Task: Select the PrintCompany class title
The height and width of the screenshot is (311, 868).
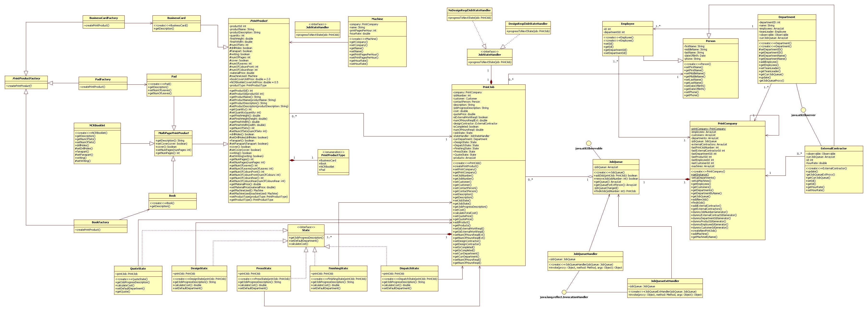Action: coord(727,123)
